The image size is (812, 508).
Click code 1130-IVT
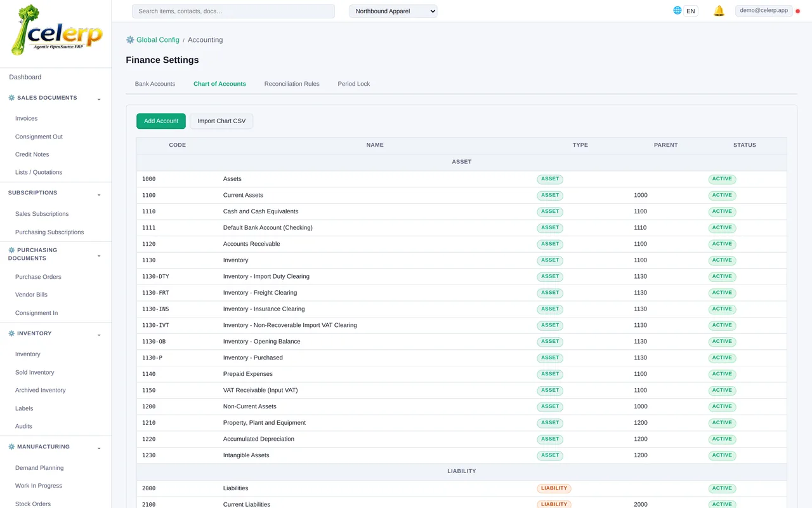pos(155,326)
